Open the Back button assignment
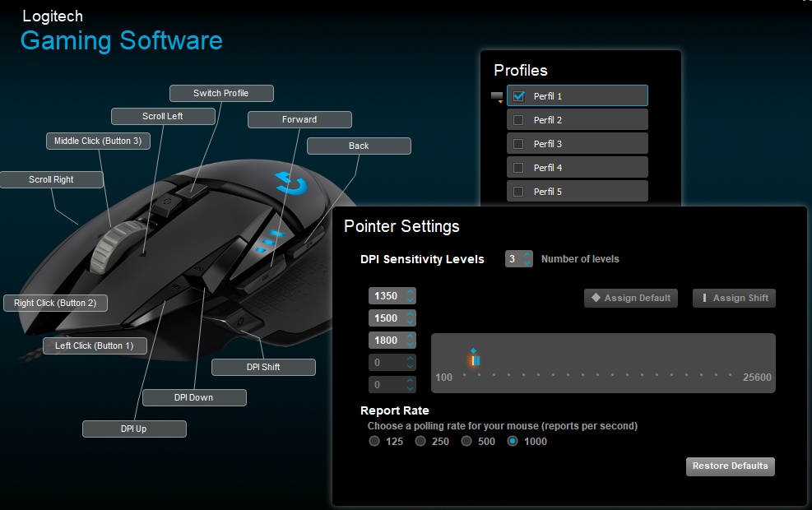This screenshot has width=812, height=510. 359,146
